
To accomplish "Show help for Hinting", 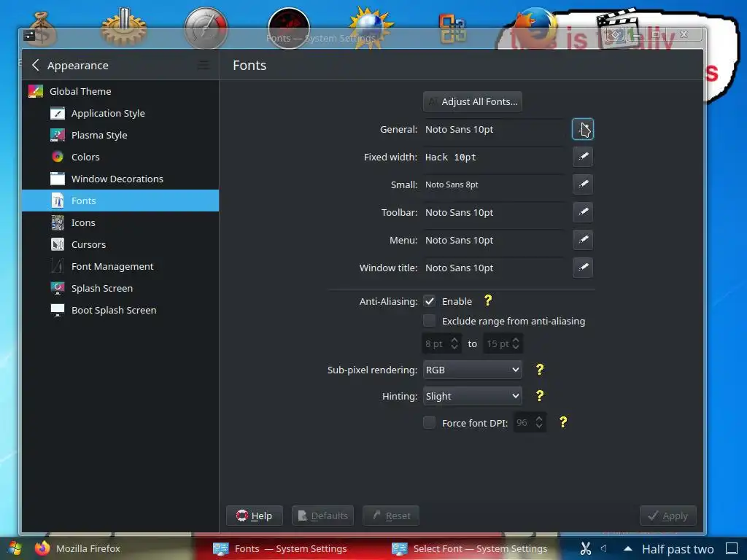I will click(539, 396).
